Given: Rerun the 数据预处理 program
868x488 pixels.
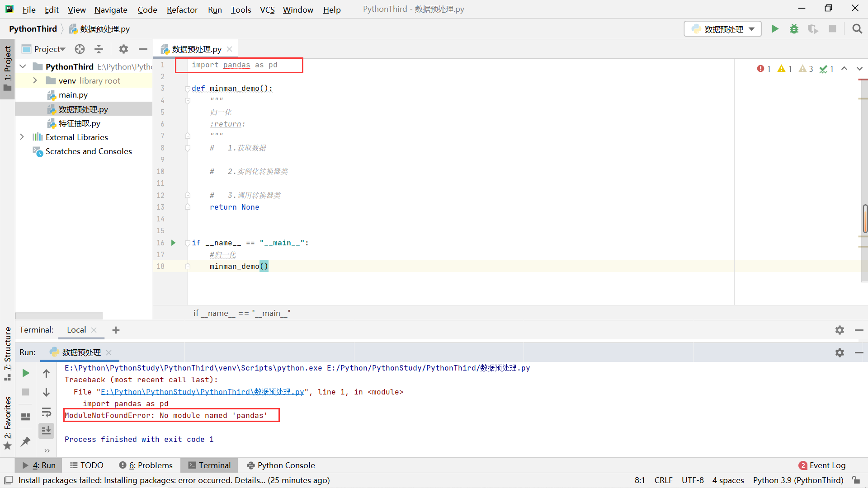Looking at the screenshot, I should tap(25, 373).
